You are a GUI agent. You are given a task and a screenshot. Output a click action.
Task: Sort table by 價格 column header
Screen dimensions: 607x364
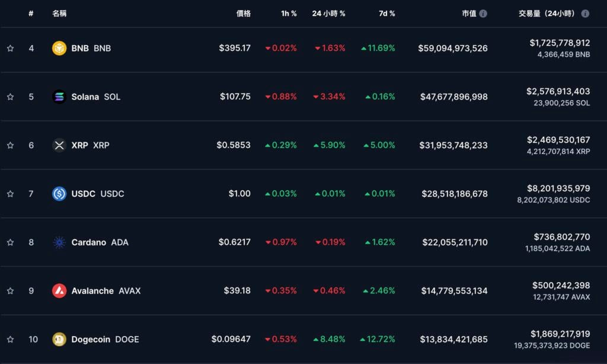tap(243, 14)
